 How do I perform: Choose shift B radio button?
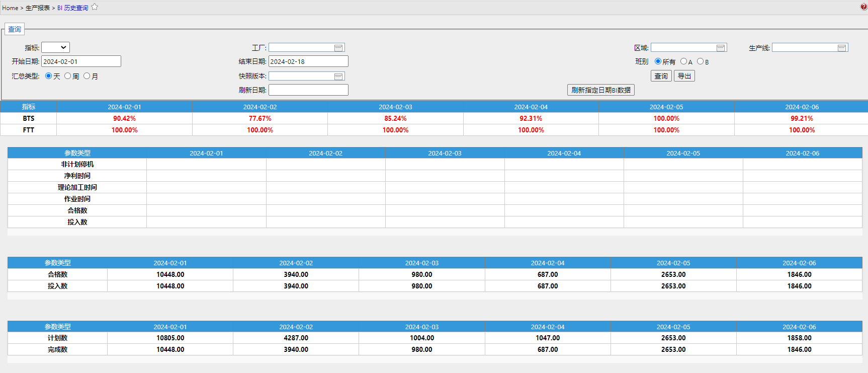[700, 61]
